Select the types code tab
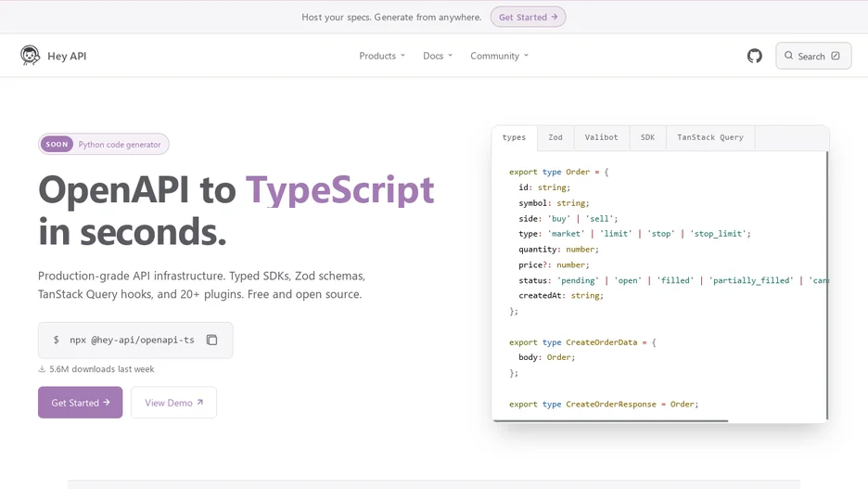The height and width of the screenshot is (489, 868). [x=515, y=138]
